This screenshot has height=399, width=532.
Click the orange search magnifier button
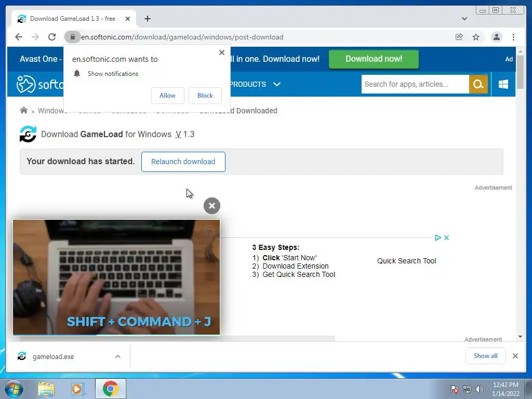click(478, 84)
